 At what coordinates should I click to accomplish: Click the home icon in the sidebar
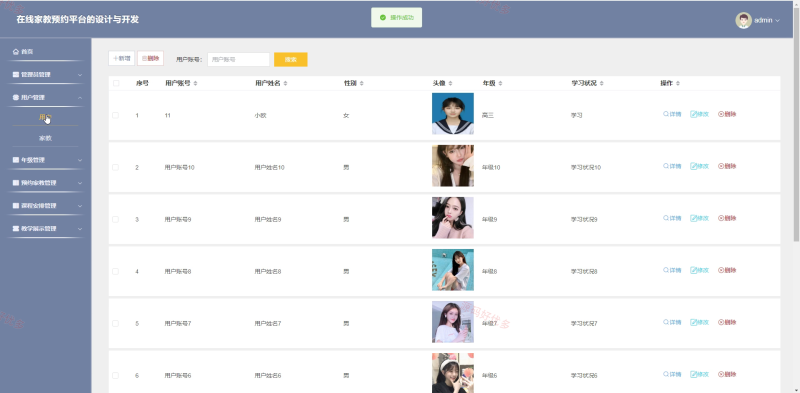[16, 52]
